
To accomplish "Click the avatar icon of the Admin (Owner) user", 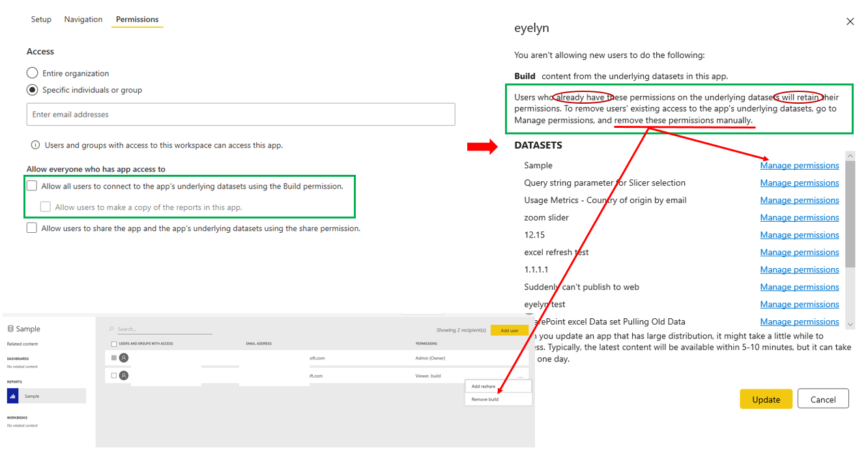I will tap(123, 357).
